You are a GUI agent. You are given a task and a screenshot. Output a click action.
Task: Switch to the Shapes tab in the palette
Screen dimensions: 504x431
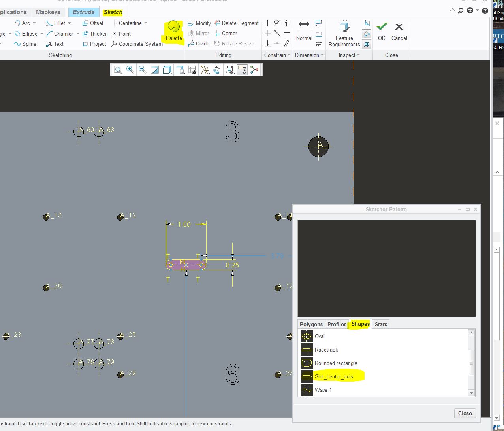(359, 324)
